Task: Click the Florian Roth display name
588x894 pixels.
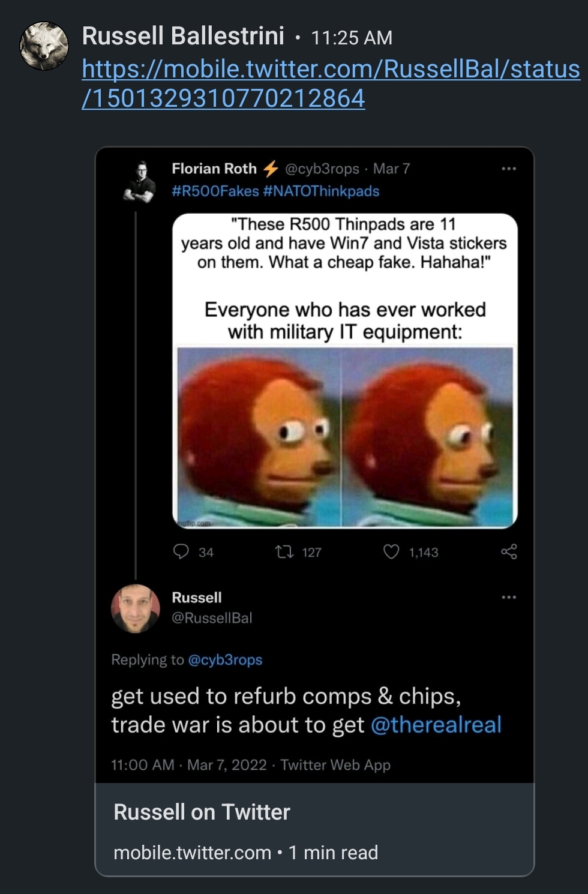Action: coord(214,169)
